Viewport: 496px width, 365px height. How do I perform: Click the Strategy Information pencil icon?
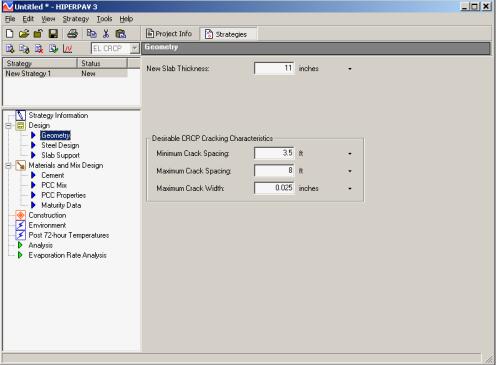[x=21, y=115]
